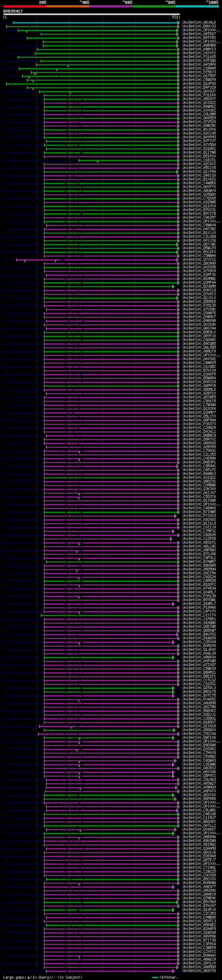222x980 pixels.
Task: Open the UniRef100_B9T052 hit label
Action: 199,38
